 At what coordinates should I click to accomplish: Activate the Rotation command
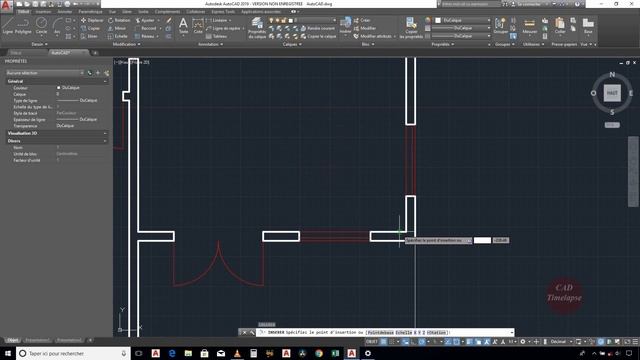[x=119, y=20]
